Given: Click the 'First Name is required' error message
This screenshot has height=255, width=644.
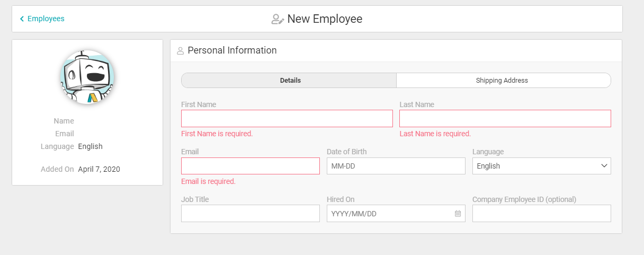Looking at the screenshot, I should [x=217, y=134].
